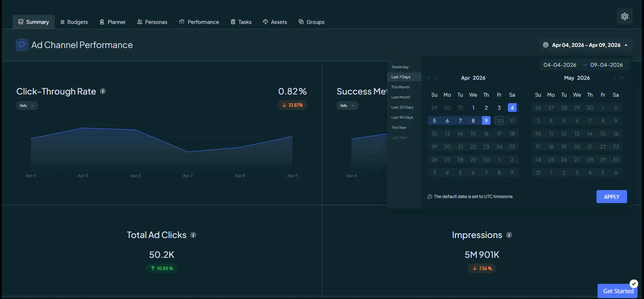
Task: Select April 7 in the calendar
Action: [x=460, y=120]
